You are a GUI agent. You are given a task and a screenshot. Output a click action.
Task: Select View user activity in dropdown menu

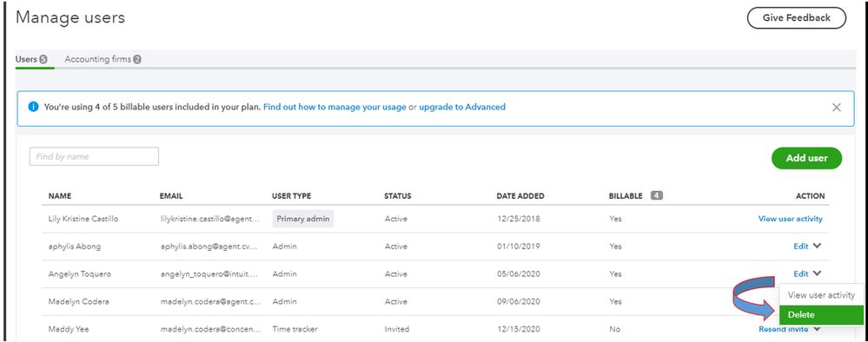tap(821, 295)
